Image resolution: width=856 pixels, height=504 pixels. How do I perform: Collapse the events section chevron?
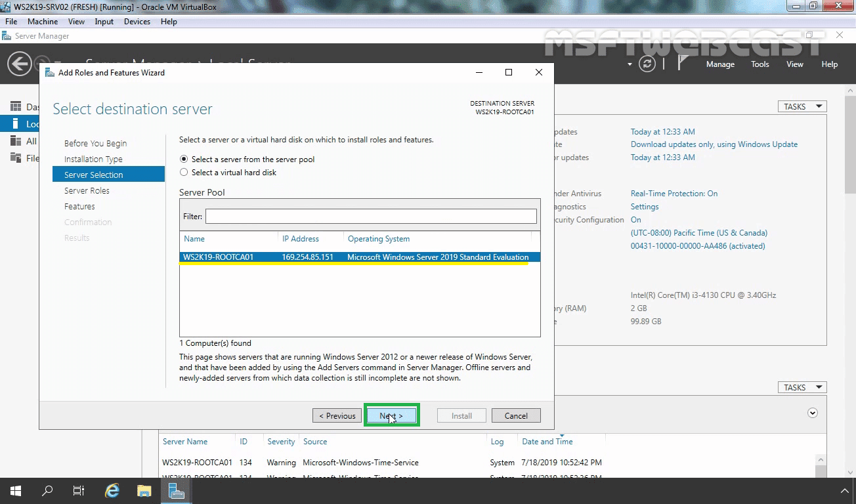click(x=813, y=413)
